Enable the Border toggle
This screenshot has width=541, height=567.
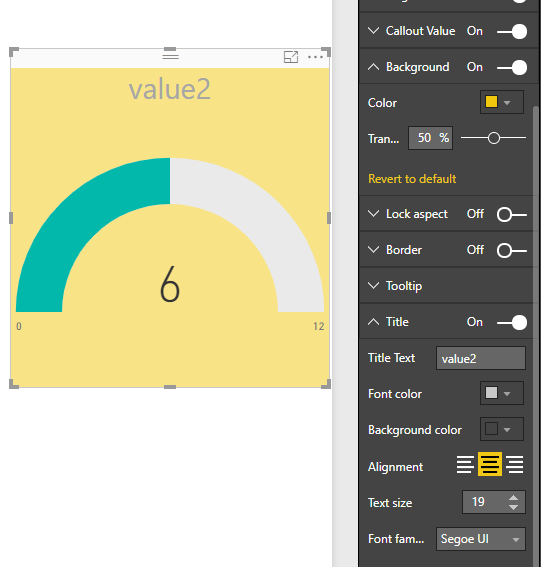512,251
